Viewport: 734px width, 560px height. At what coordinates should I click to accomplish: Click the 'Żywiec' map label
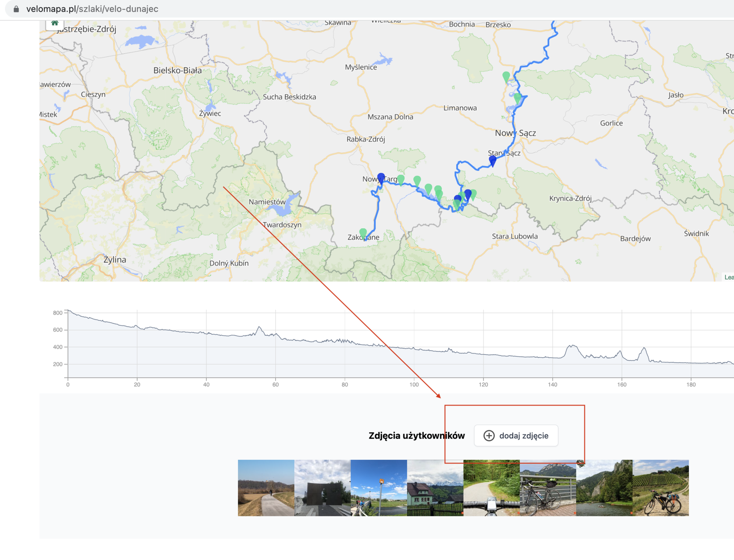pos(210,113)
